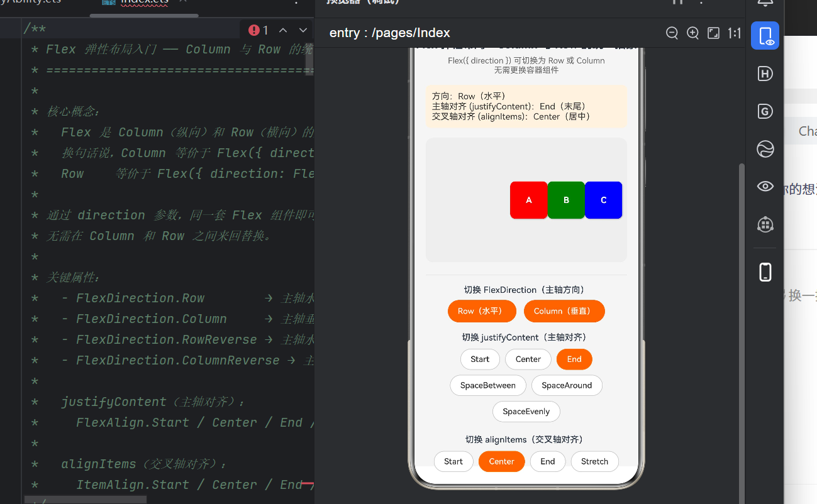Image resolution: width=817 pixels, height=504 pixels.
Task: Click the ItemAlign.Start comment line
Action: coord(172,485)
